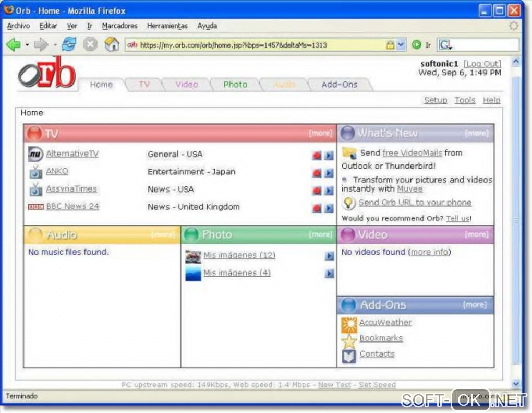This screenshot has width=532, height=413.
Task: Click the page scrollbar up arrow
Action: 516,62
